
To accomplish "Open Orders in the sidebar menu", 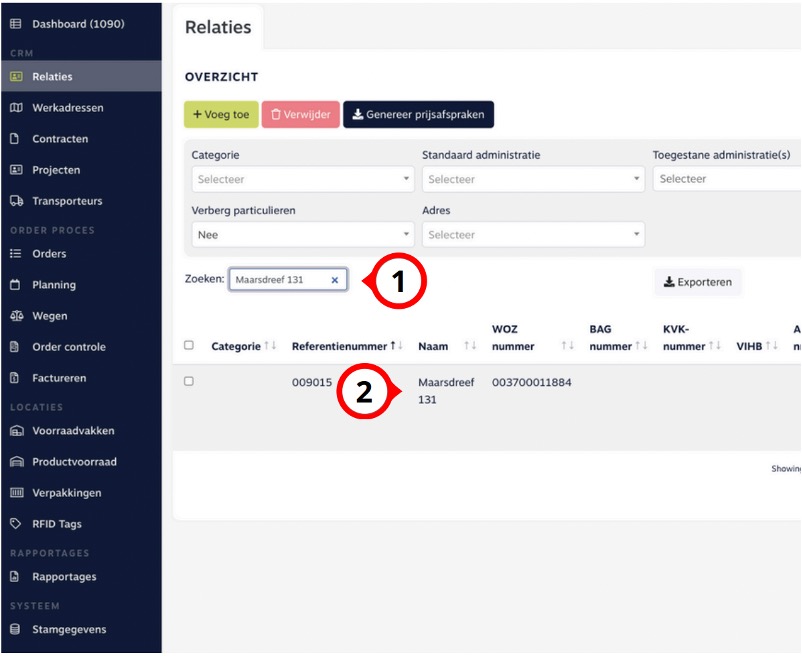I will coord(49,254).
